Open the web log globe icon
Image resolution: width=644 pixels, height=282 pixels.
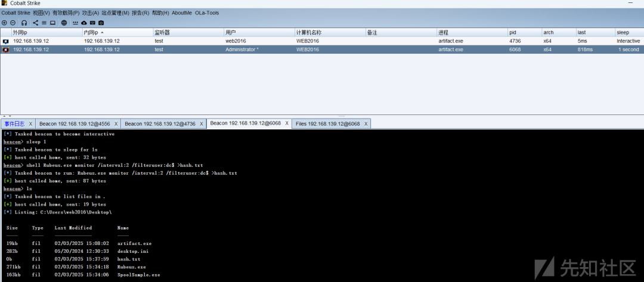point(64,23)
